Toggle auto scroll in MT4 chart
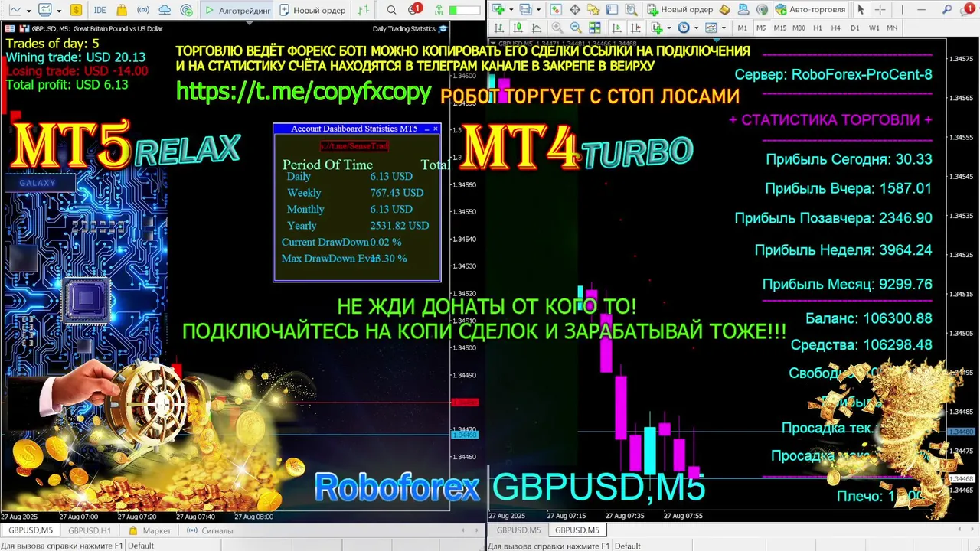 pos(616,28)
